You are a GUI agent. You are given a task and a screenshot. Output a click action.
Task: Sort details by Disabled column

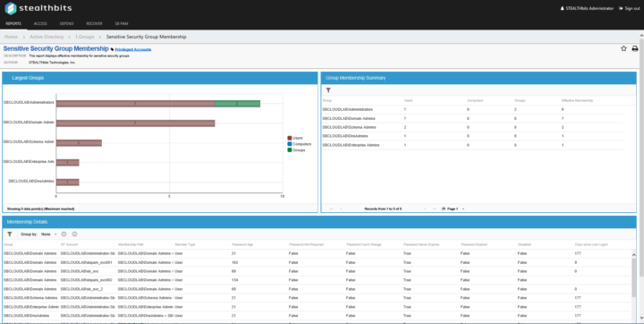(524, 244)
